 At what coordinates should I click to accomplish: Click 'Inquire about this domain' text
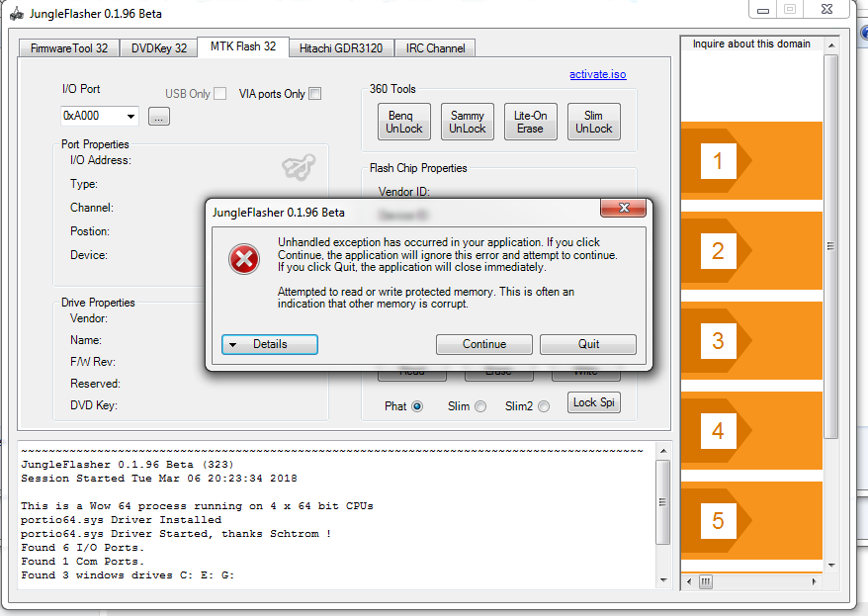coord(751,44)
